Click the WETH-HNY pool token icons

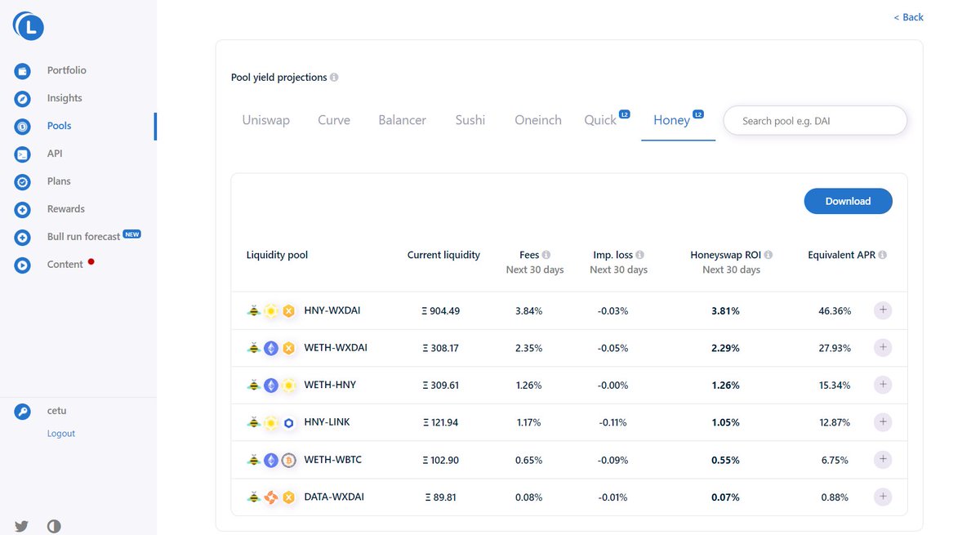coord(271,386)
